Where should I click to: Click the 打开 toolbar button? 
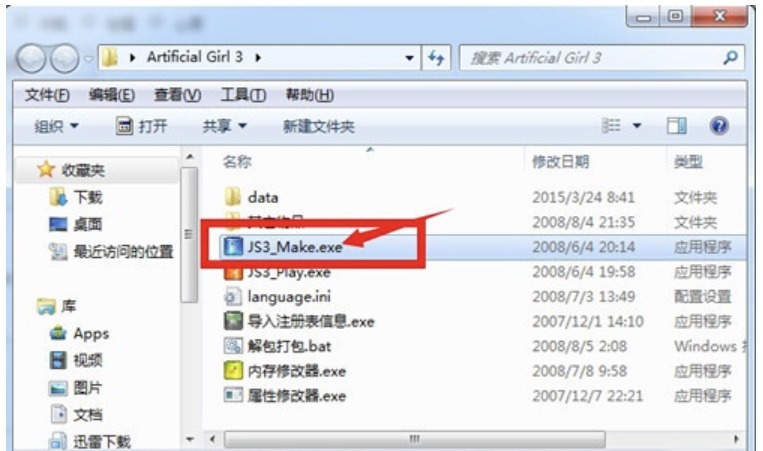click(x=142, y=126)
